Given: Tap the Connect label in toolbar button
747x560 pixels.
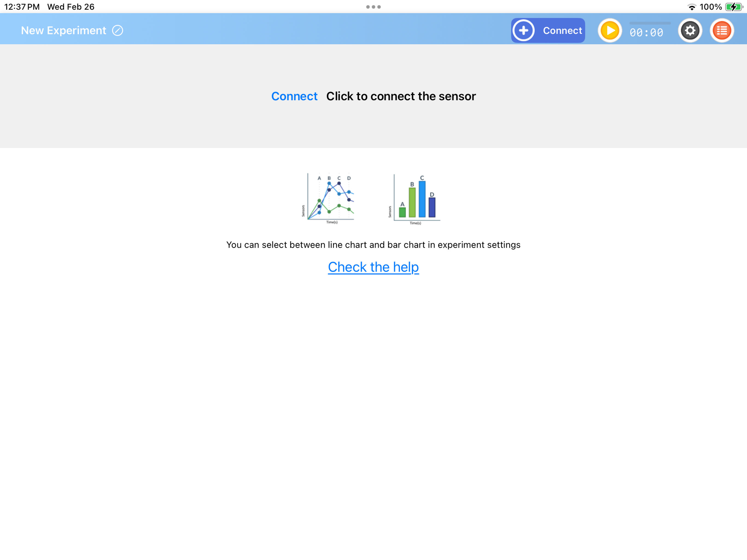Looking at the screenshot, I should pos(562,30).
